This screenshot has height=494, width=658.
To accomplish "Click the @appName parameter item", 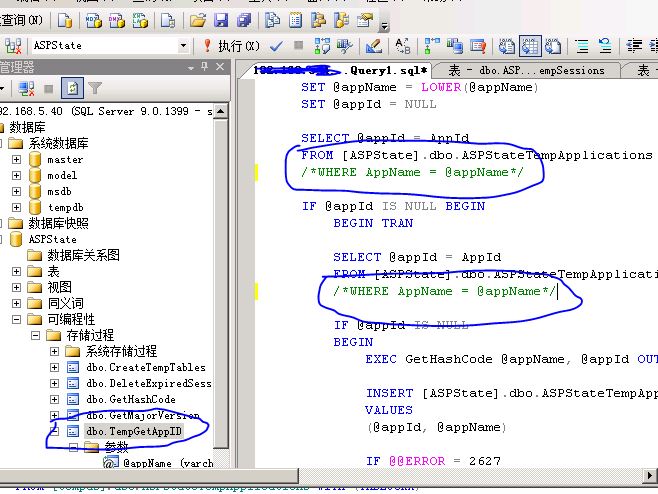I will point(167,464).
